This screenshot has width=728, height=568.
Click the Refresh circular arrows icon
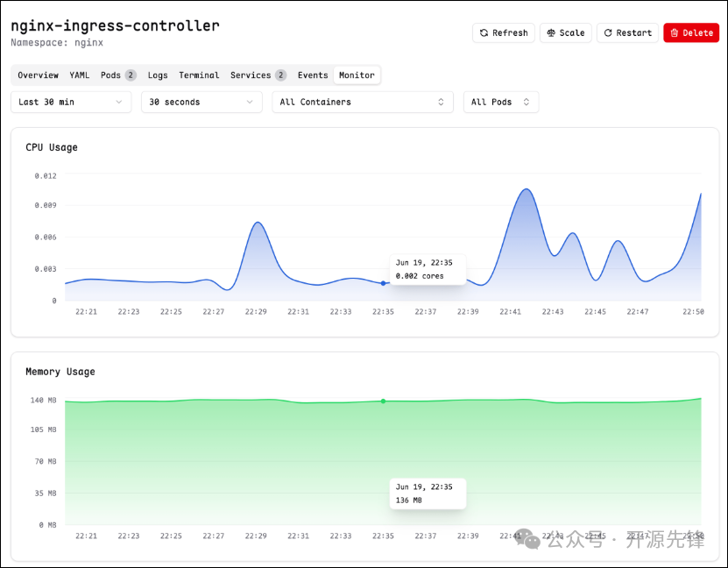click(x=484, y=33)
